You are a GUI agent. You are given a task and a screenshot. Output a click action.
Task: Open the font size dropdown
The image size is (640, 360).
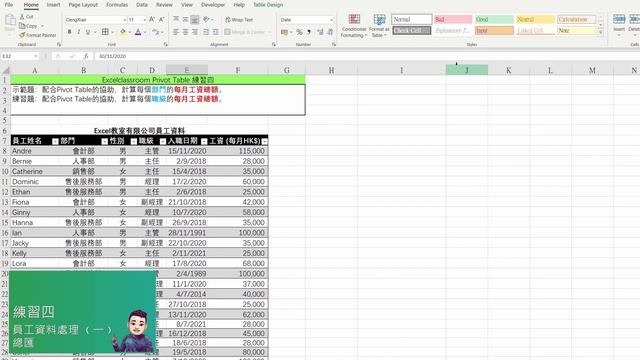[144, 20]
